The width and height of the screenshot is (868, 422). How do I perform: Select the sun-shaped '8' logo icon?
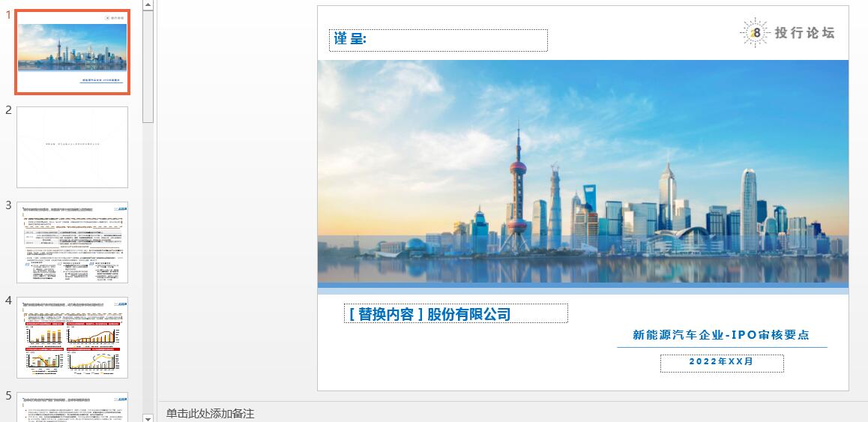[x=755, y=33]
